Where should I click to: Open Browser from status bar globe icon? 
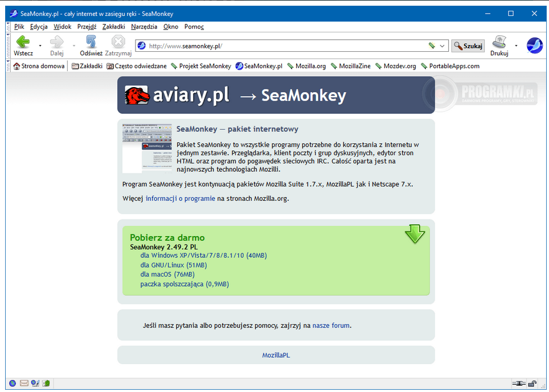(13, 383)
